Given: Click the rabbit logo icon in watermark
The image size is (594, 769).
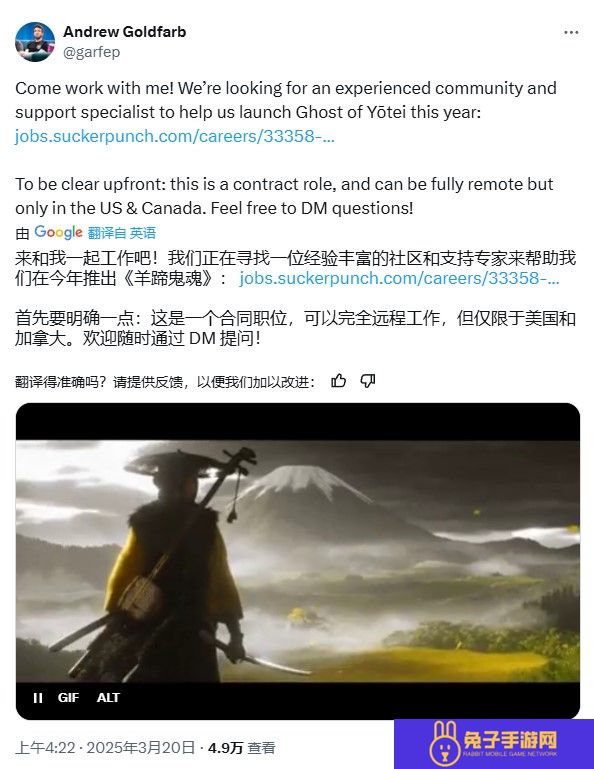Looking at the screenshot, I should (444, 744).
